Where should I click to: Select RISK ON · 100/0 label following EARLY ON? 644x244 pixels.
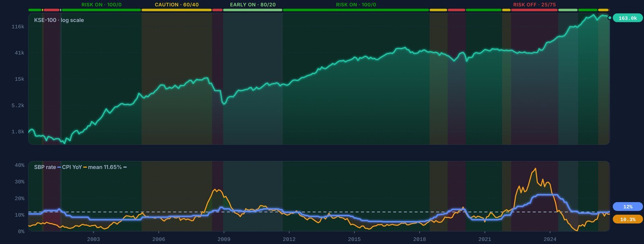356,5
